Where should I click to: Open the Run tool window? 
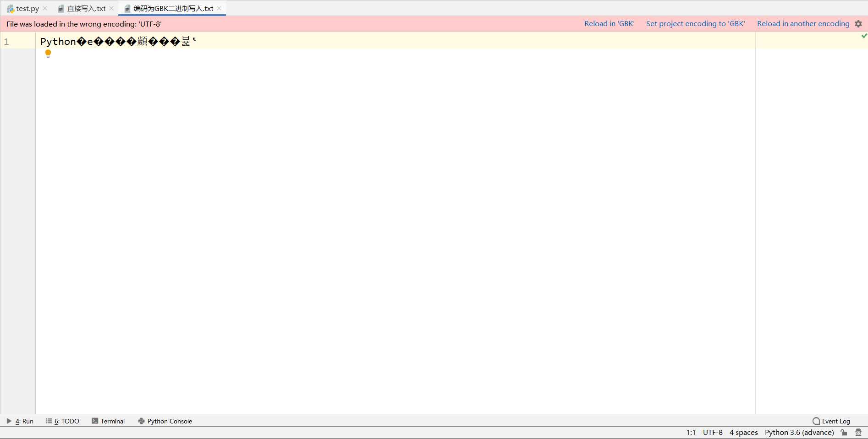coord(20,421)
